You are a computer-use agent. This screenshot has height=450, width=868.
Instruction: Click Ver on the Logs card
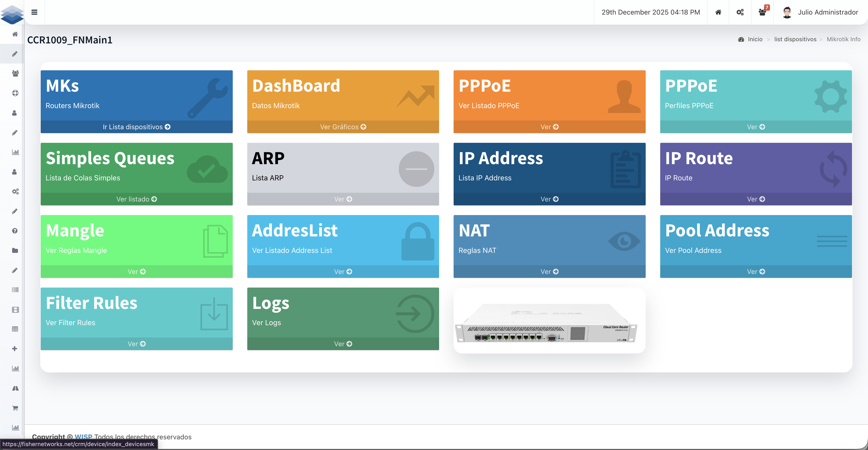pos(343,344)
